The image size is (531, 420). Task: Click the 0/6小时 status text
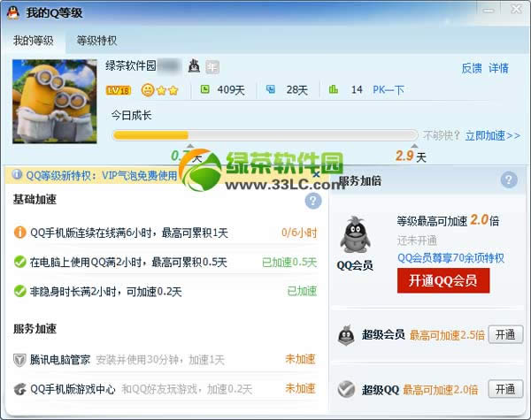point(299,233)
